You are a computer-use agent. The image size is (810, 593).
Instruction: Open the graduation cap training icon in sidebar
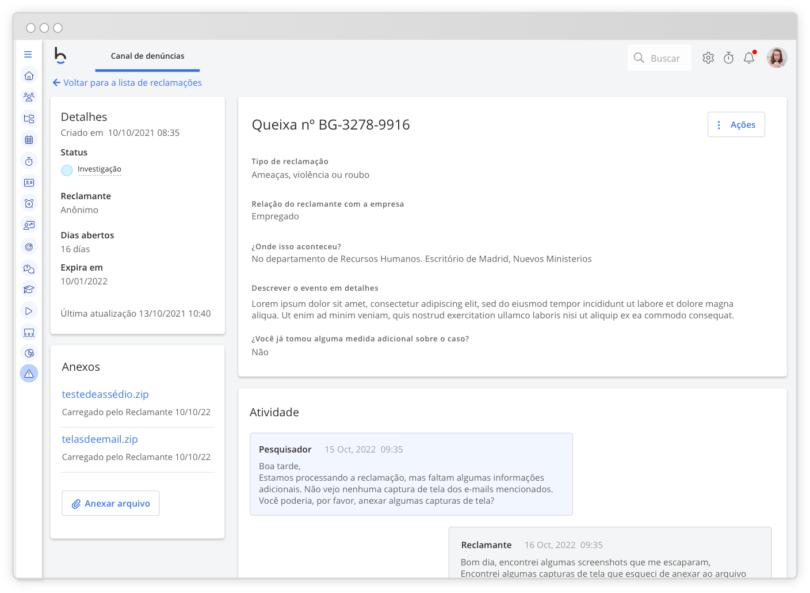coord(29,290)
